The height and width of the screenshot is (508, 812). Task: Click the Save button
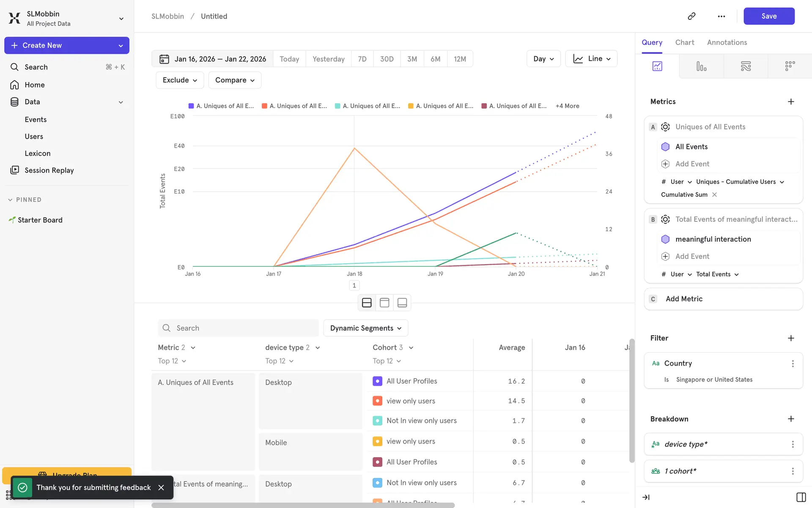tap(768, 16)
